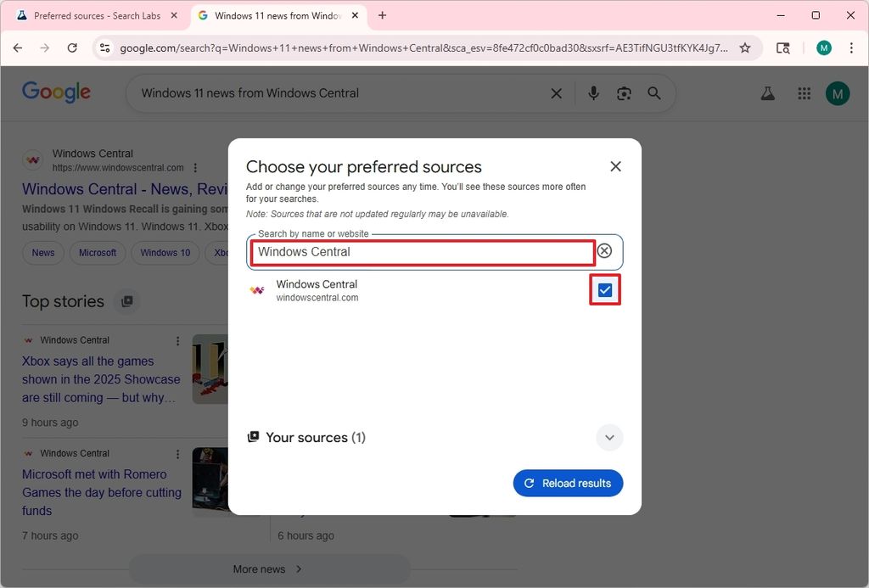The width and height of the screenshot is (869, 588).
Task: Click the Google search query field
Action: pos(338,93)
